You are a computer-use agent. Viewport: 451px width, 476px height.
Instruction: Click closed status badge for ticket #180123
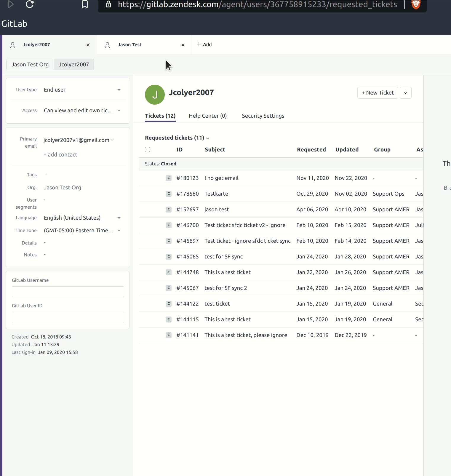coord(169,178)
